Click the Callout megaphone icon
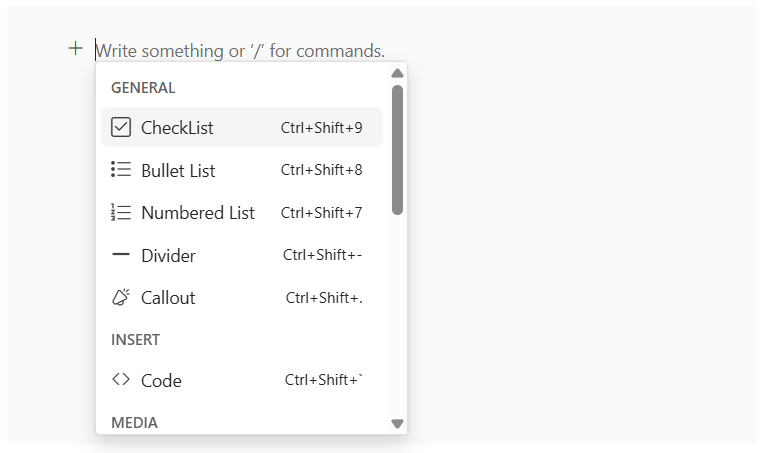Viewport: 768px width, 453px height. (121, 297)
